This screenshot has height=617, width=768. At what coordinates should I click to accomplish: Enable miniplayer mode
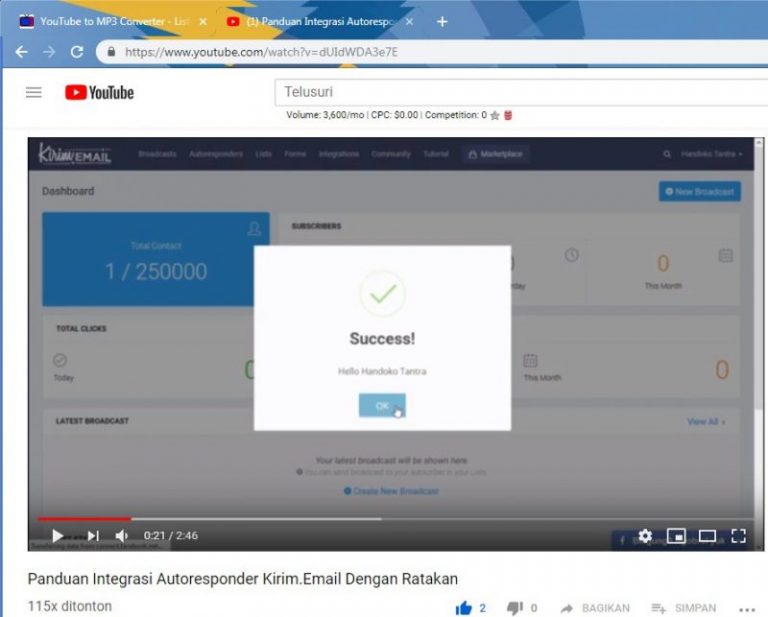coord(676,536)
